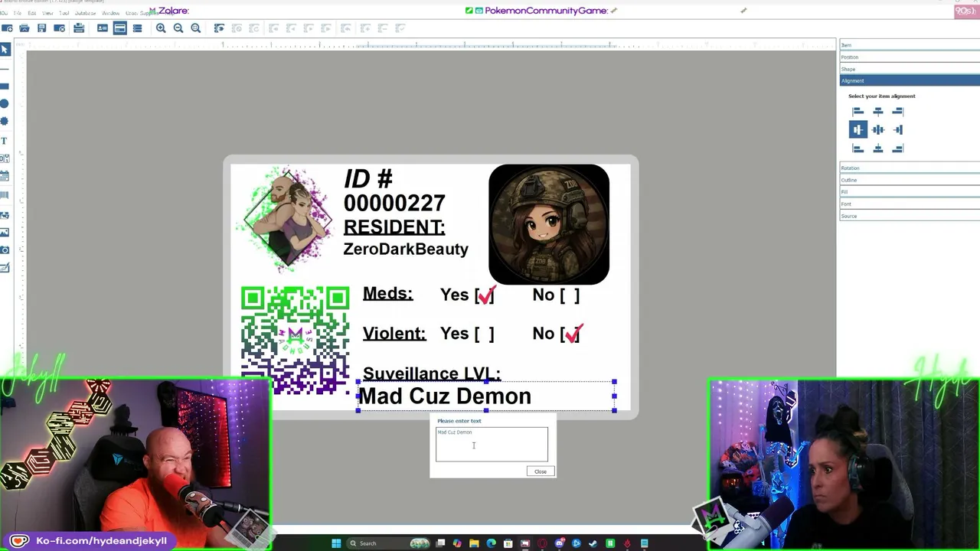The width and height of the screenshot is (980, 551).
Task: Align item to bottom-center
Action: (x=878, y=148)
